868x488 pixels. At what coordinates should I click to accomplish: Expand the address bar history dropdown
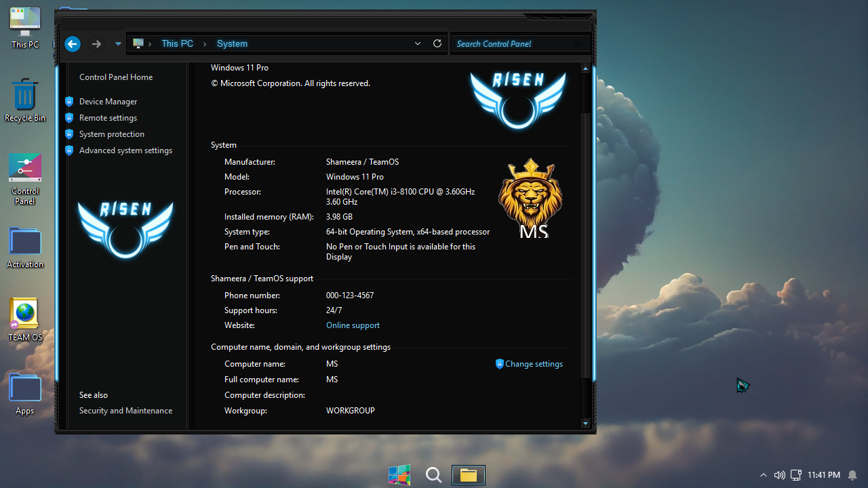[x=418, y=43]
